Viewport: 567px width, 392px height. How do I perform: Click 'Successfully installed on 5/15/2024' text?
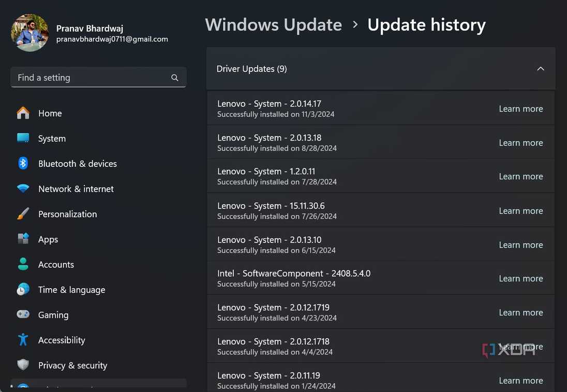pos(276,284)
